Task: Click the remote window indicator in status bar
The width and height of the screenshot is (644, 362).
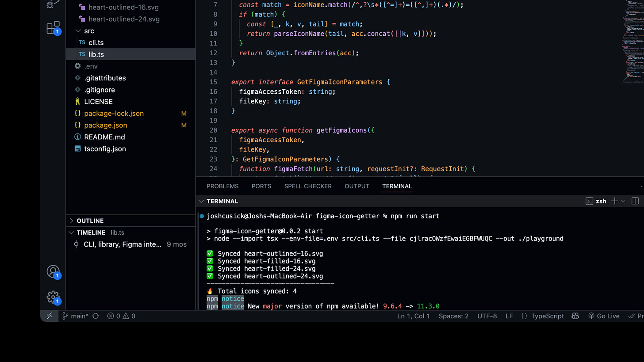Action: coord(49,316)
